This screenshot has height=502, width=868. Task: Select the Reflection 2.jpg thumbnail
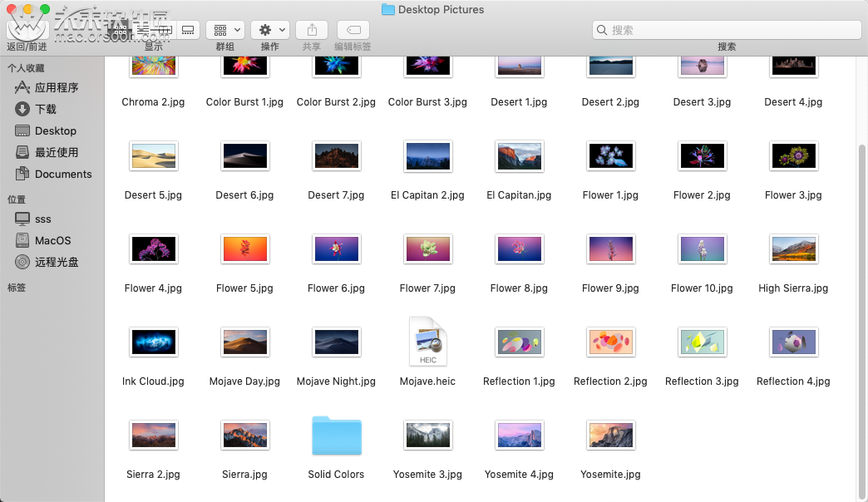tap(610, 342)
